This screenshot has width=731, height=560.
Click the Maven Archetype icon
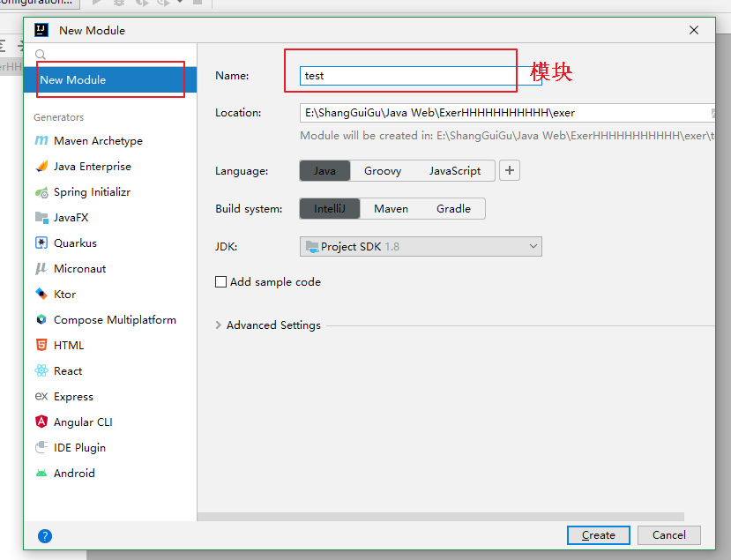[41, 140]
